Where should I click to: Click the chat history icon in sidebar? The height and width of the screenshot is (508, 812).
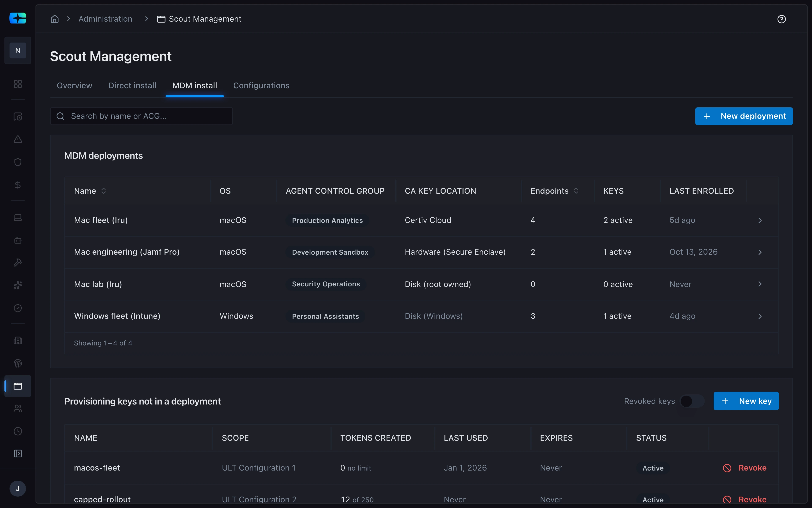(18, 117)
